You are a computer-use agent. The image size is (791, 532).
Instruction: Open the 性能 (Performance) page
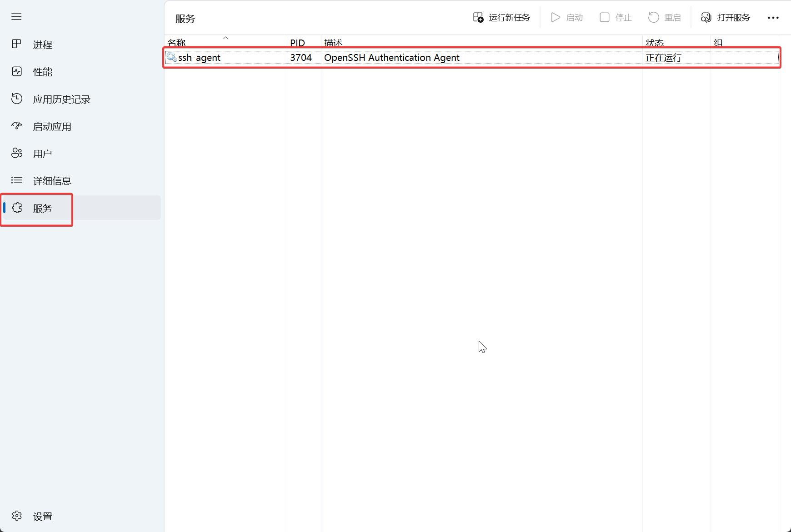point(42,72)
